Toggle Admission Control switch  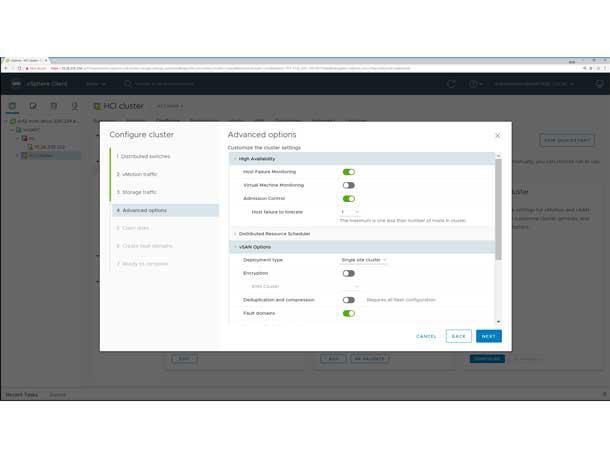coord(349,199)
